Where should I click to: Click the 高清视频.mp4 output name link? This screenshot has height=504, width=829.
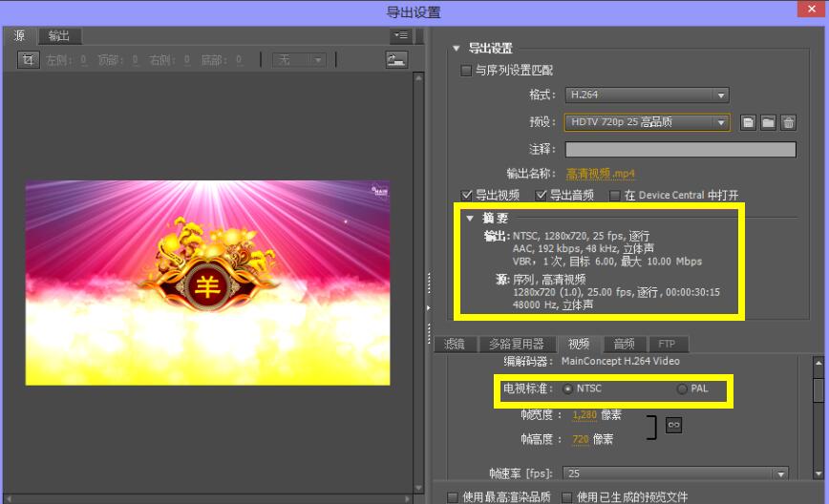(x=600, y=174)
